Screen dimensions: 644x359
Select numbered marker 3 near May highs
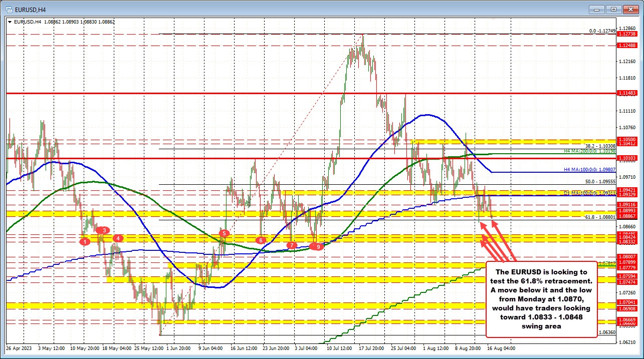(x=104, y=231)
